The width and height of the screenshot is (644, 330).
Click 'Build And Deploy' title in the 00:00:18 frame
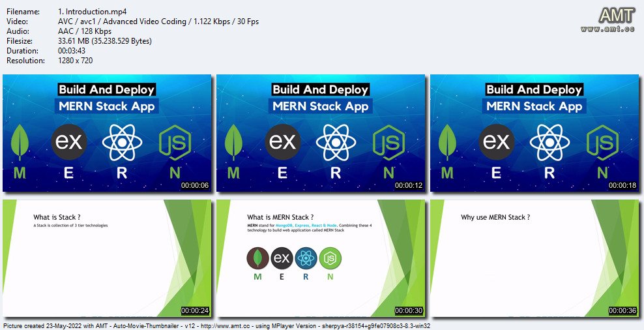pos(534,89)
